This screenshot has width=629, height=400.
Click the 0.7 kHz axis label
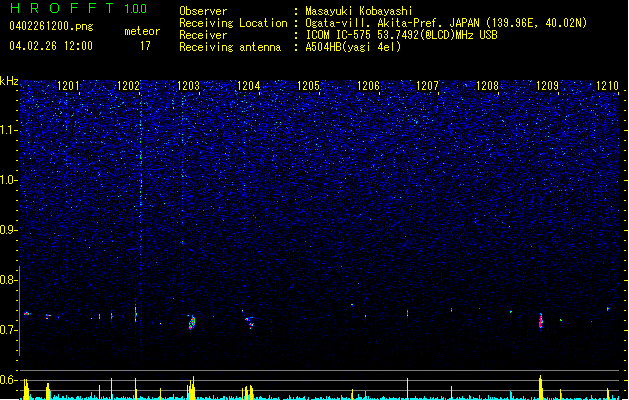click(x=9, y=330)
